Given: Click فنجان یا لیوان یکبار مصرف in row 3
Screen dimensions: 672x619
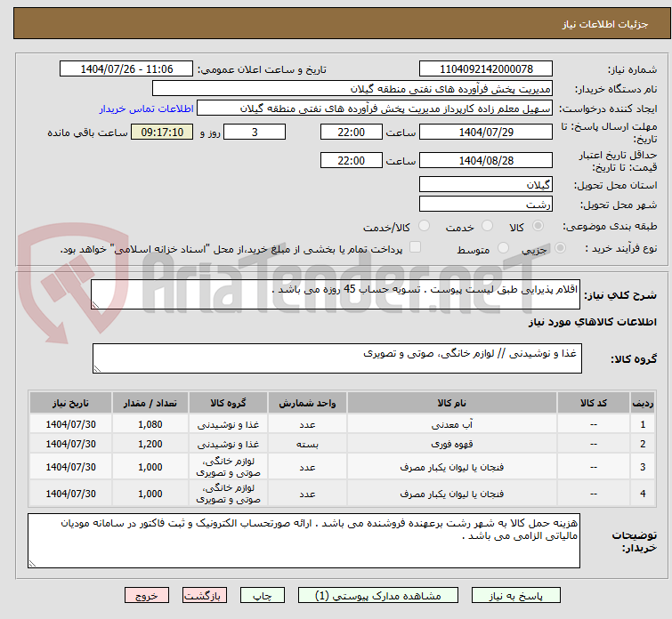Looking at the screenshot, I should click(x=452, y=467).
